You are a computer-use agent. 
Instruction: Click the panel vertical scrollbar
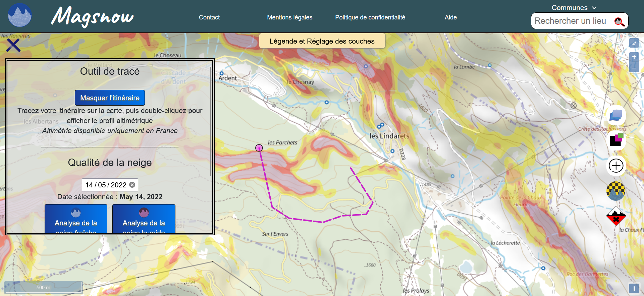211,121
